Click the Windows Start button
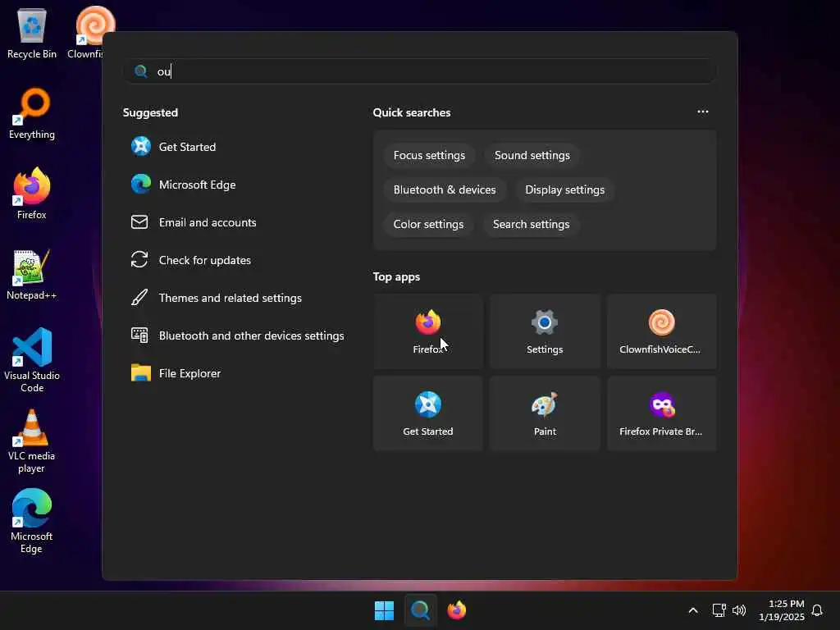The height and width of the screenshot is (630, 840). [x=384, y=610]
